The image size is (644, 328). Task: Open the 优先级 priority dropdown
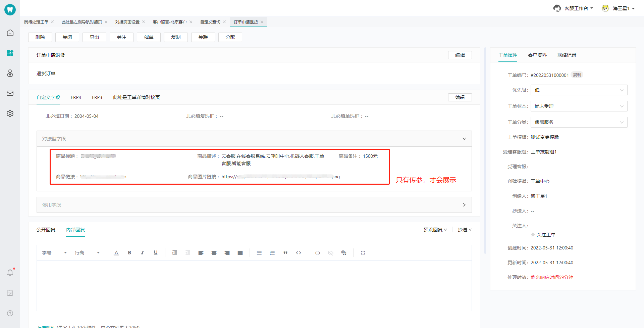[579, 90]
